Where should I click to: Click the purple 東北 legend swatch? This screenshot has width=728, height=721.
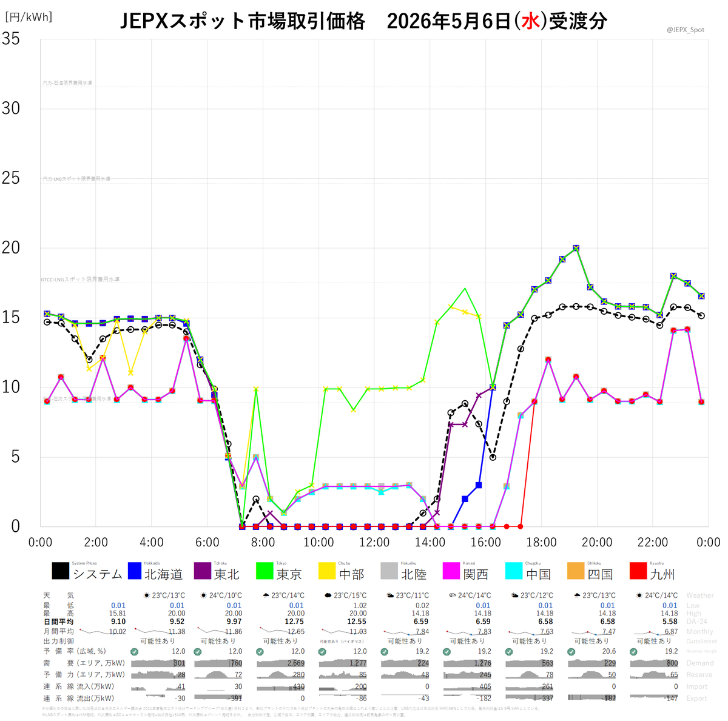[203, 571]
